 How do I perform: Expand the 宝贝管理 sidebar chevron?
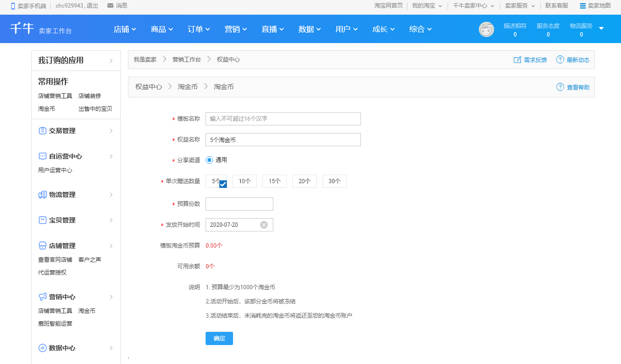pyautogui.click(x=111, y=220)
